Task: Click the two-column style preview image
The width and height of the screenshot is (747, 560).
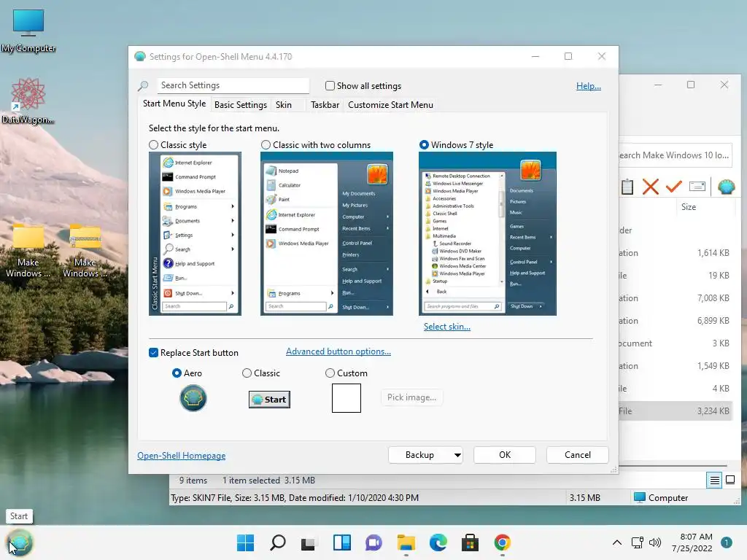Action: [x=326, y=234]
